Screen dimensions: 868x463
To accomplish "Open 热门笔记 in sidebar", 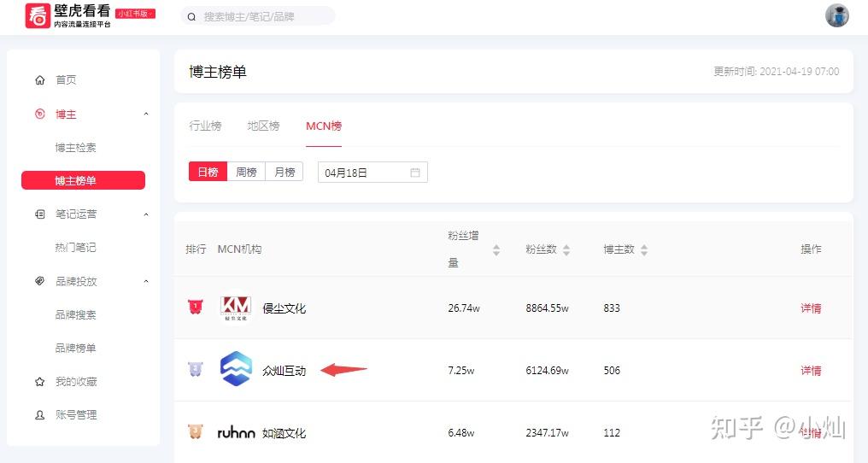I will tap(75, 248).
